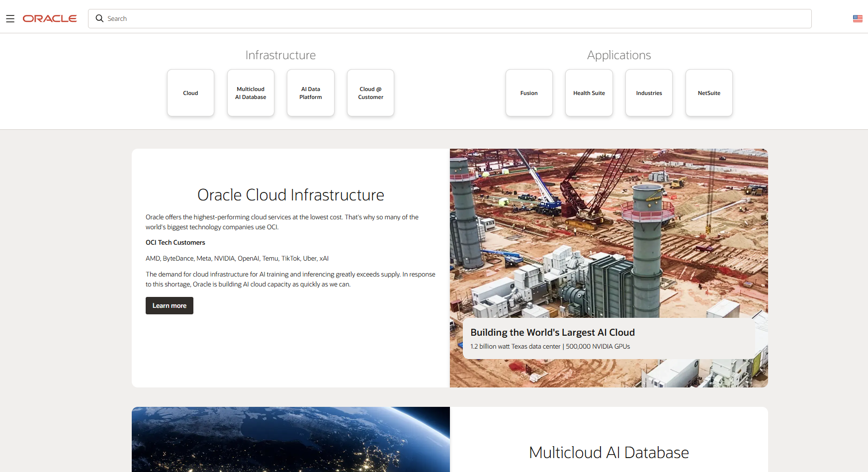
Task: Open the US flag country selector
Action: click(x=858, y=19)
